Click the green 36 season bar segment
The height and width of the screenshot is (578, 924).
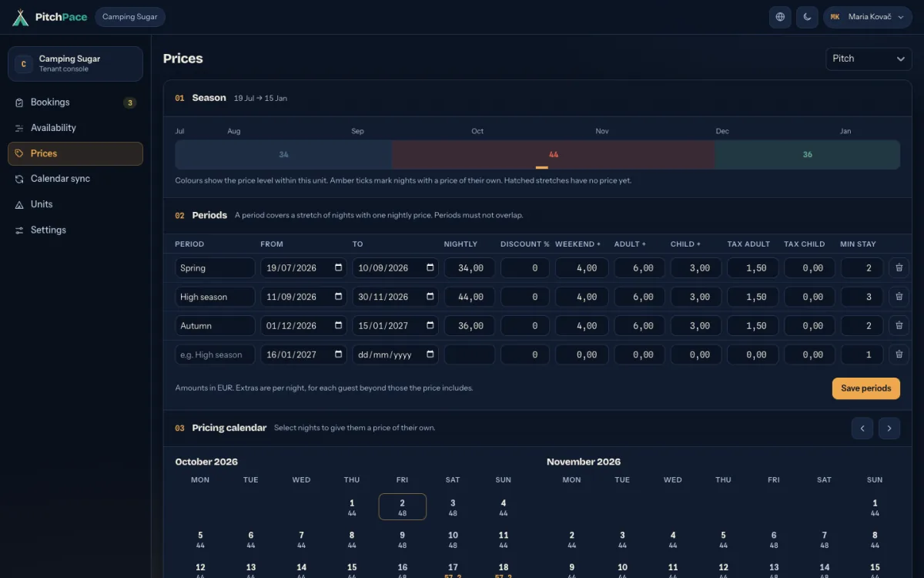coord(807,155)
